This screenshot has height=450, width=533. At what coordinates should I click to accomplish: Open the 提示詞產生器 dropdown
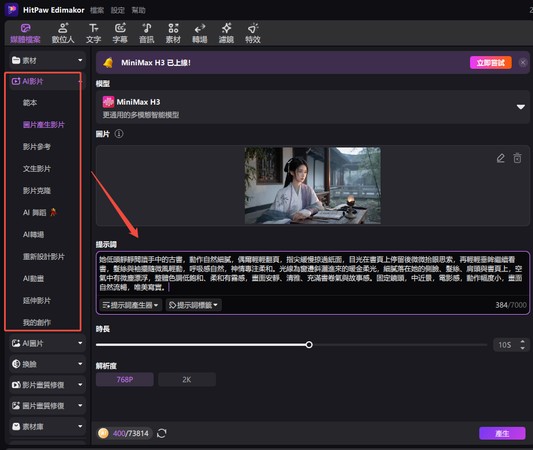pyautogui.click(x=131, y=305)
